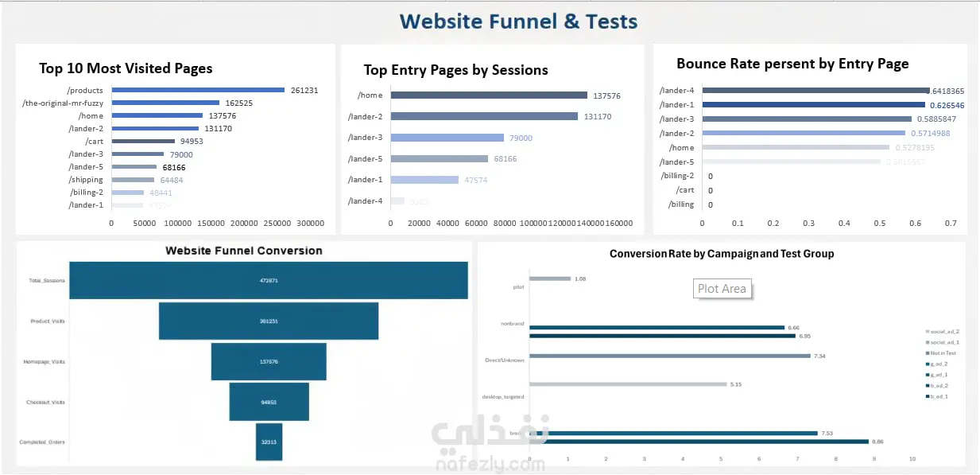This screenshot has height=475, width=980.
Task: Select the Plot Area of the conversion chart
Action: pyautogui.click(x=722, y=289)
